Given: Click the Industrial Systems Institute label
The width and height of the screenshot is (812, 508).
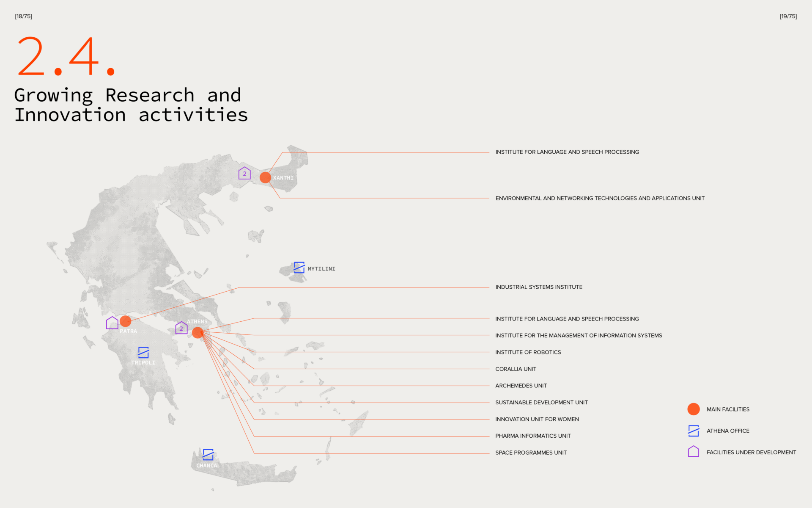Looking at the screenshot, I should click(538, 287).
